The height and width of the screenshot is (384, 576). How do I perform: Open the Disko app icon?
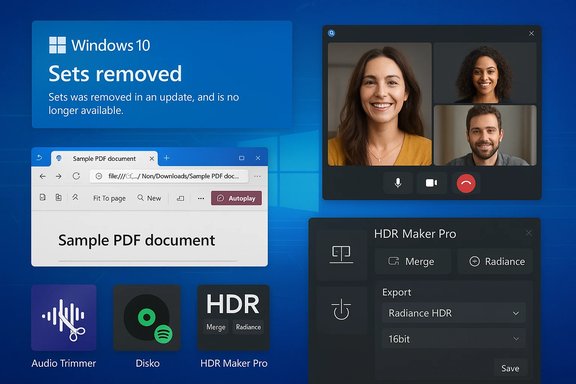(147, 317)
